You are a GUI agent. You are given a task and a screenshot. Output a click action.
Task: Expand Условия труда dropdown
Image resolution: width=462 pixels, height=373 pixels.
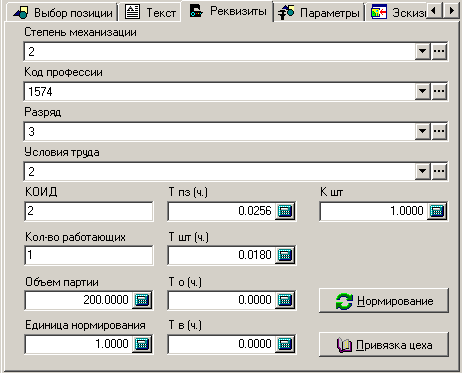(x=423, y=171)
